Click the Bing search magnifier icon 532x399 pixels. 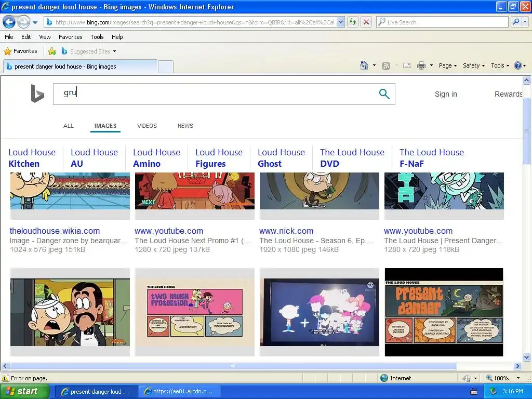click(x=384, y=94)
